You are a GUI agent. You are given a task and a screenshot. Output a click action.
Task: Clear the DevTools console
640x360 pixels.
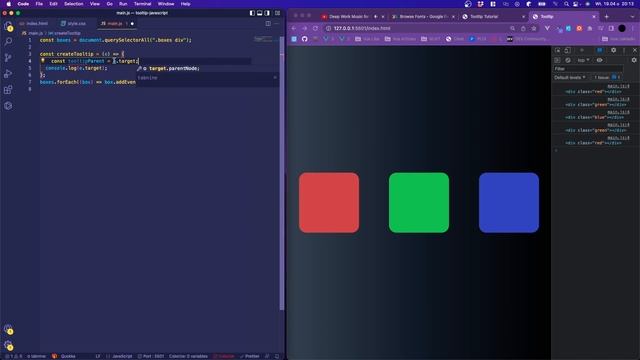568,60
